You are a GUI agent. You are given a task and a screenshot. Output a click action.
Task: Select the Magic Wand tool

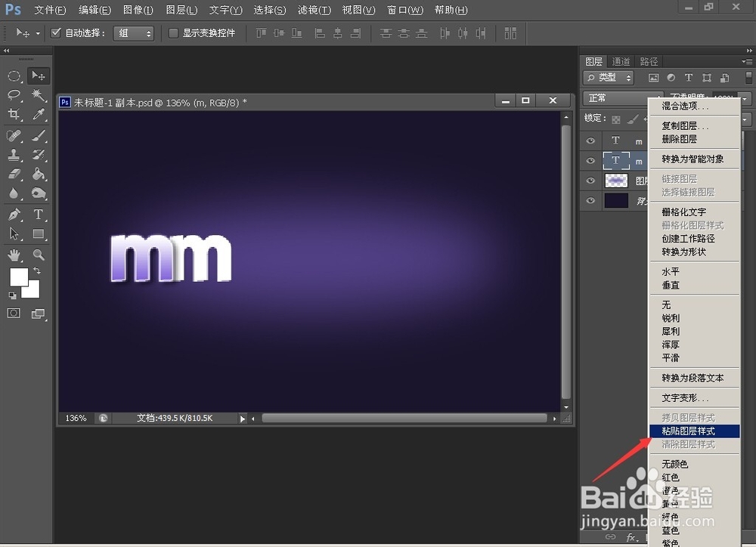point(38,95)
